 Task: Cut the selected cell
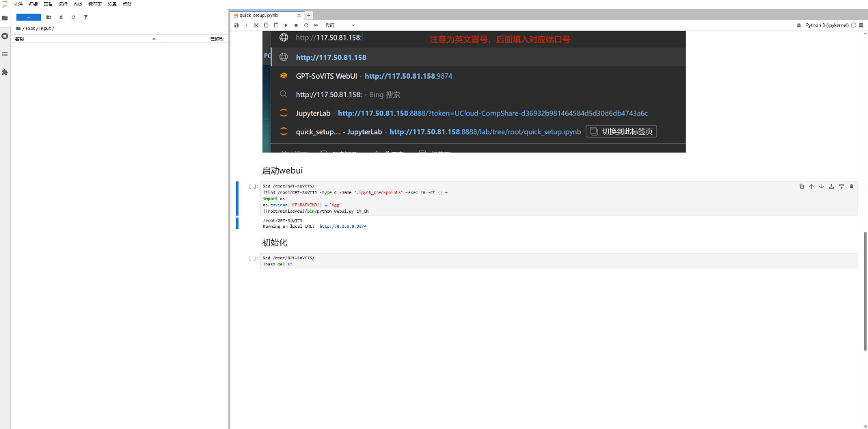(256, 25)
